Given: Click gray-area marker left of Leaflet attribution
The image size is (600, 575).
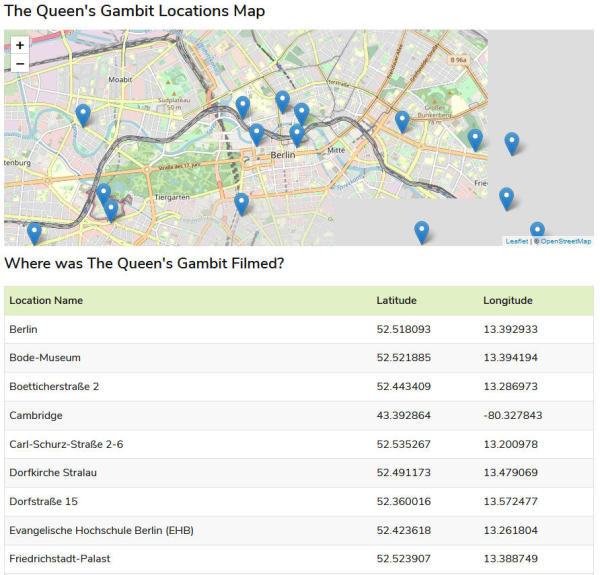Looking at the screenshot, I should click(x=422, y=232).
